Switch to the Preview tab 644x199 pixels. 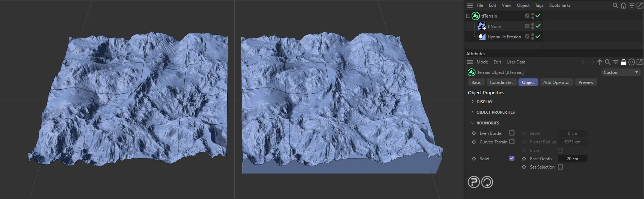[x=586, y=82]
